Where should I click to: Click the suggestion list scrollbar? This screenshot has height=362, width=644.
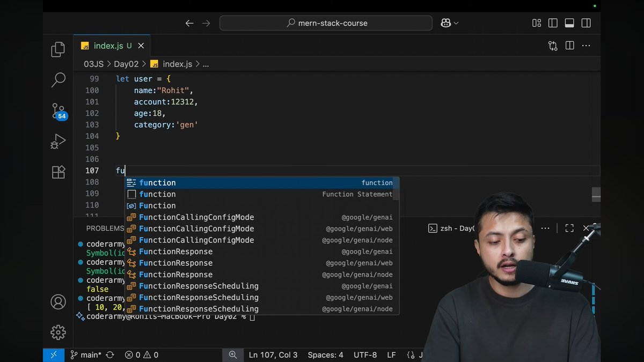pos(397,189)
